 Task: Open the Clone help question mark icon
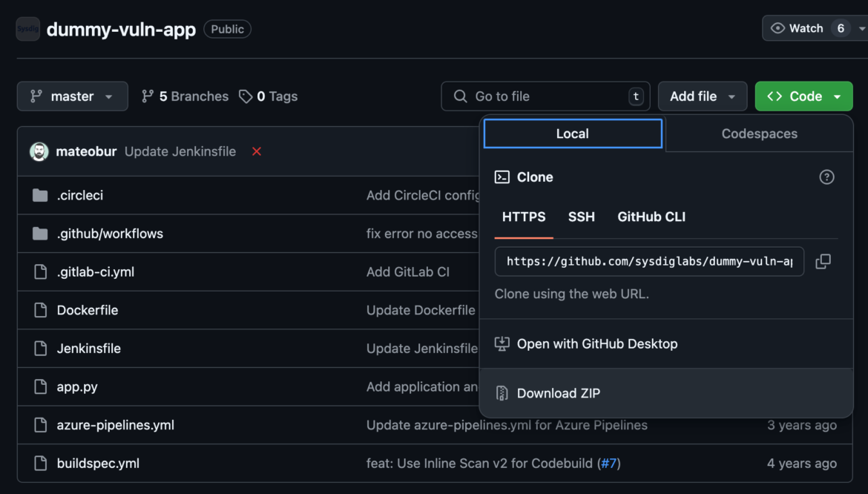(826, 177)
